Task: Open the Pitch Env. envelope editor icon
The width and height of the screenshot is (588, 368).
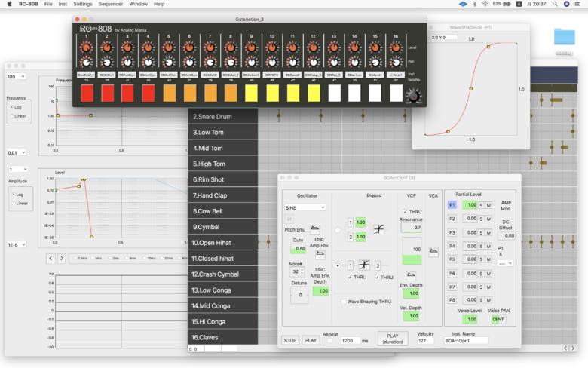Action: pos(315,228)
